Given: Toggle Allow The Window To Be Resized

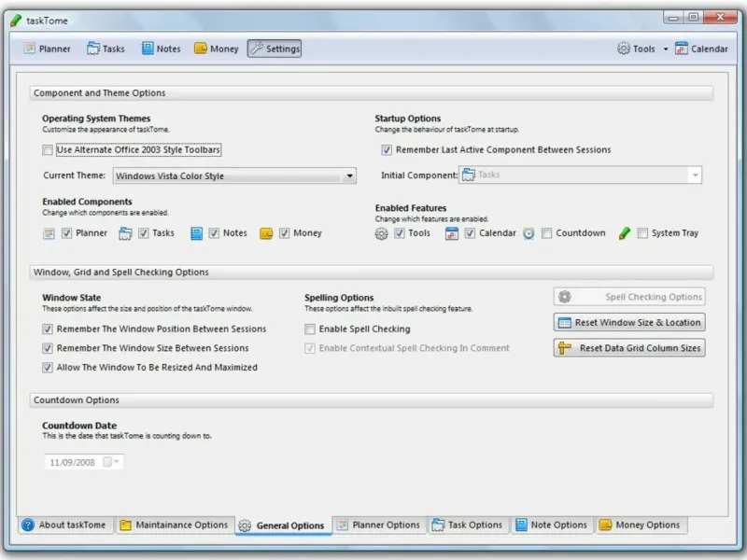Looking at the screenshot, I should [48, 367].
